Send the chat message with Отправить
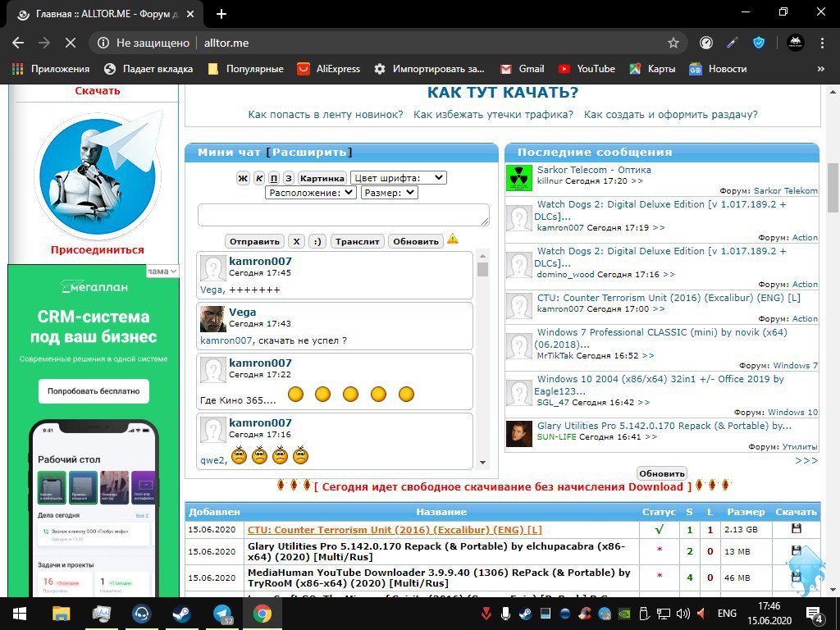840x630 pixels. click(x=254, y=242)
